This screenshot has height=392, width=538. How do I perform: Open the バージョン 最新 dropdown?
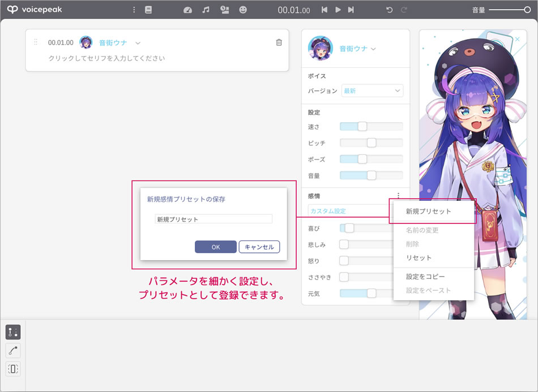[x=372, y=91]
